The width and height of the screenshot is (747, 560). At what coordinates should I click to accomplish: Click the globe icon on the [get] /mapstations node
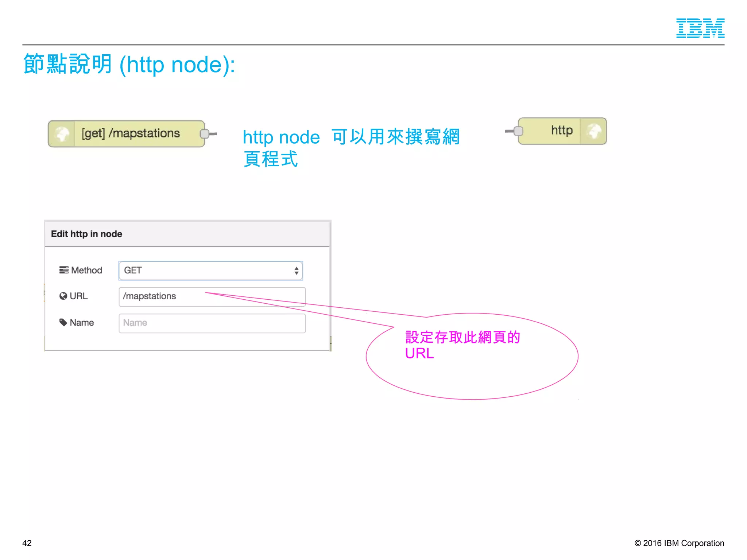click(x=62, y=134)
